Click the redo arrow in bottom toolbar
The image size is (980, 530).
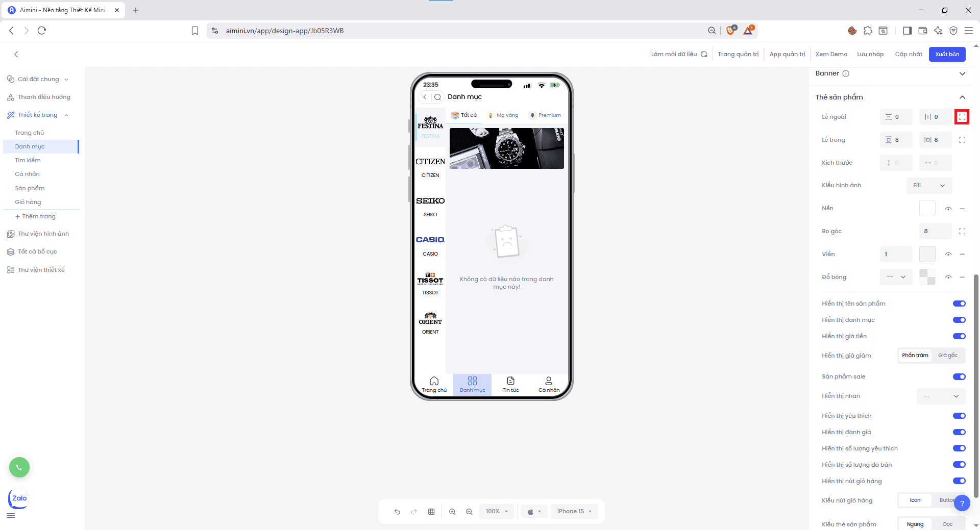click(414, 512)
